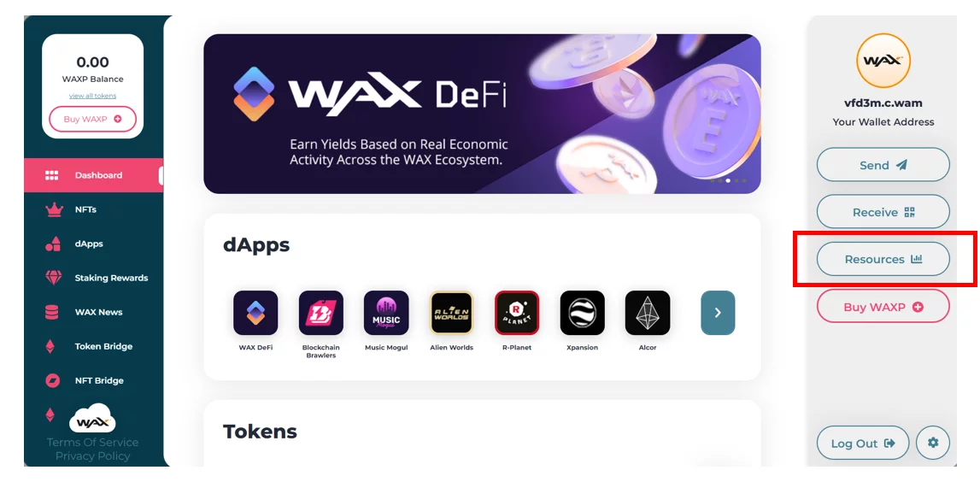Select the highlighted carousel dot on banner
Viewport: 980px width, 482px height.
click(727, 180)
